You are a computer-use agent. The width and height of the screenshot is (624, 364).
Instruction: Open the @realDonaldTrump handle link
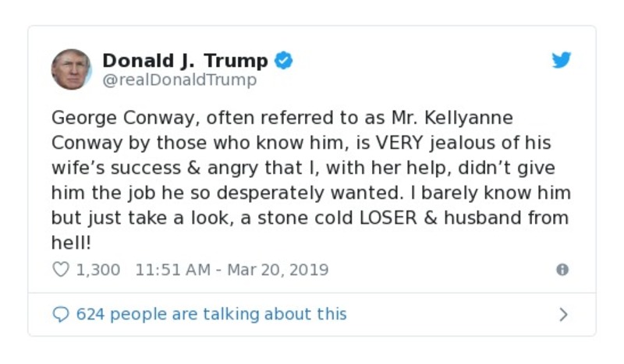[x=179, y=80]
